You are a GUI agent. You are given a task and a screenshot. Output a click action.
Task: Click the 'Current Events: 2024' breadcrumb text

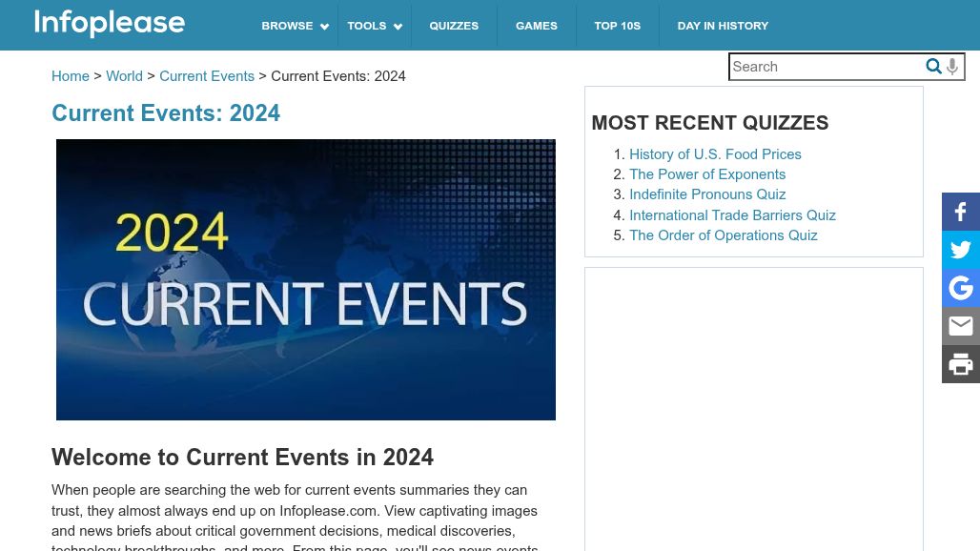coord(338,76)
